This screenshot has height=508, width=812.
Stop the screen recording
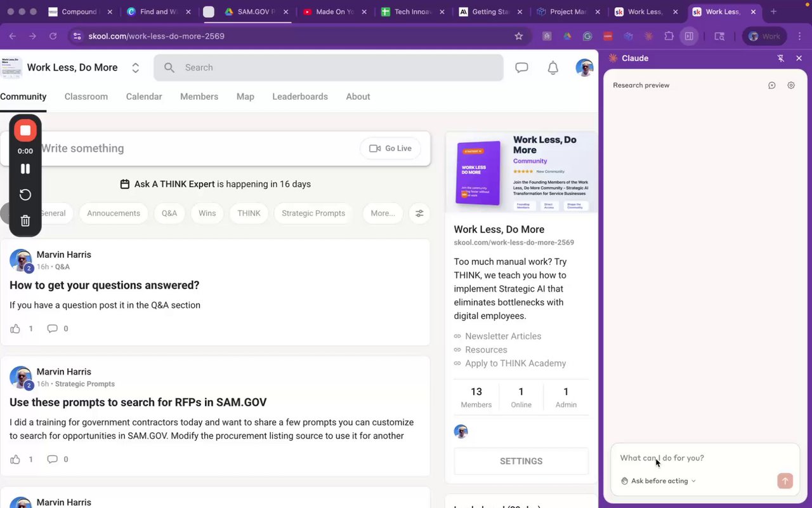(25, 130)
